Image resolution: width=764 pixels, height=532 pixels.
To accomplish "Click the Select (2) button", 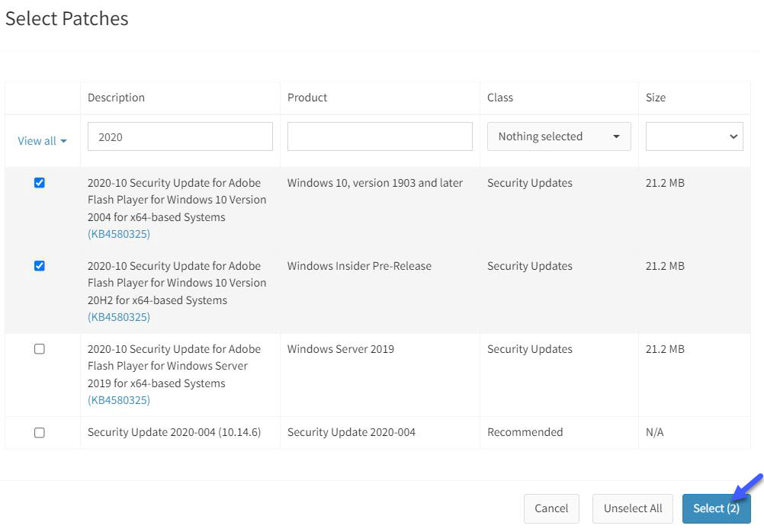I will 715,508.
